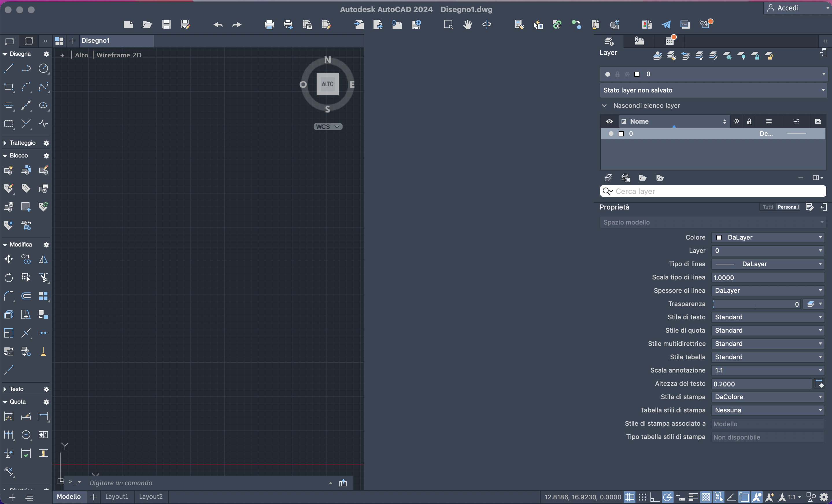Click the Save drawing icon
Viewport: 832px width, 504px height.
(x=166, y=24)
